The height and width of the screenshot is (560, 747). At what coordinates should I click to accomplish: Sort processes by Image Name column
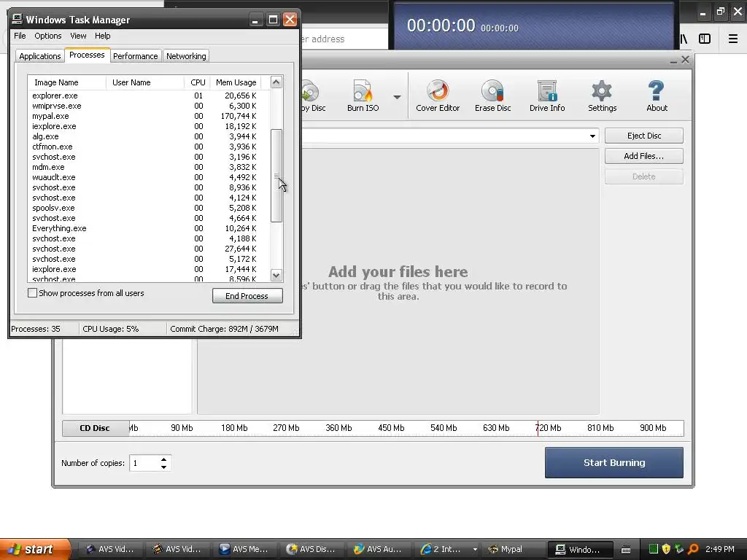click(66, 82)
